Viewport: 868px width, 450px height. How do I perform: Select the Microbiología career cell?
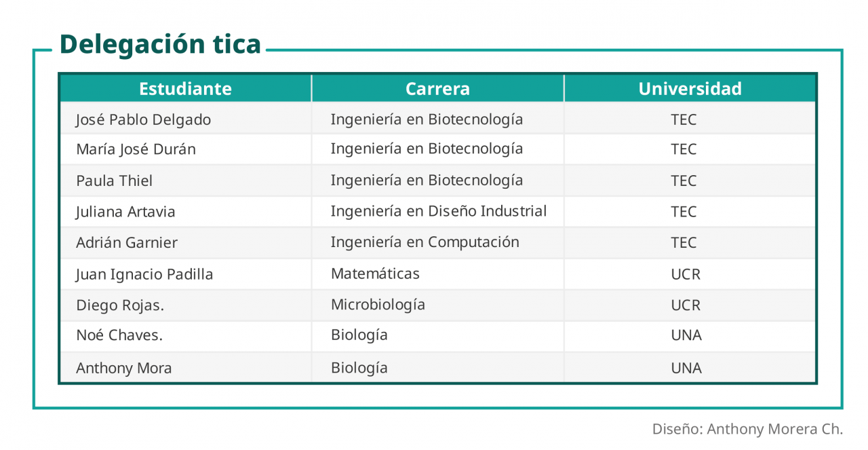click(378, 305)
